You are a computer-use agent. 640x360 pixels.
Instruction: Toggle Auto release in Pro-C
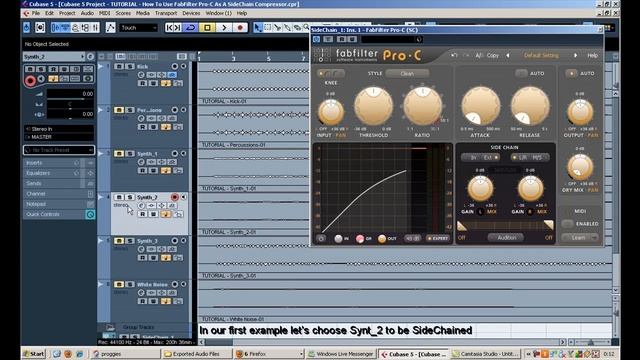tap(521, 73)
